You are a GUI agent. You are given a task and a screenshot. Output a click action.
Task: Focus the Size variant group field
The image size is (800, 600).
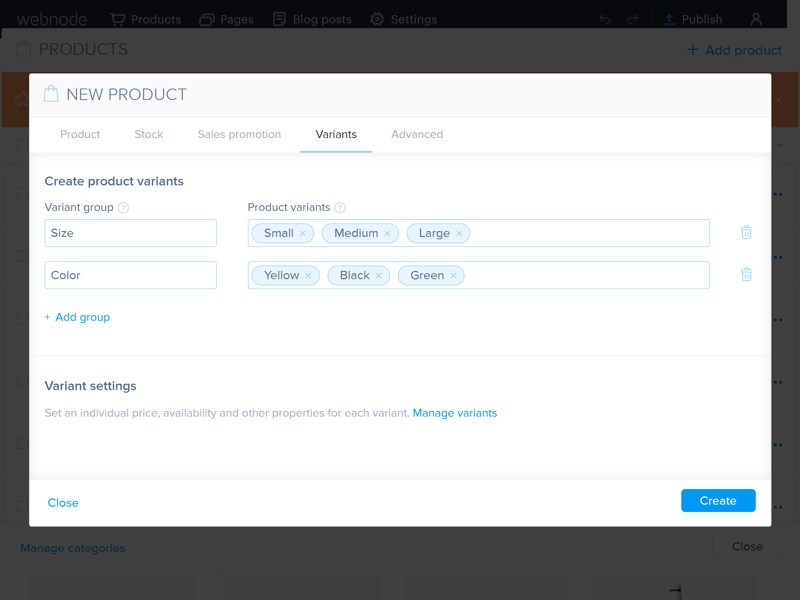click(131, 233)
